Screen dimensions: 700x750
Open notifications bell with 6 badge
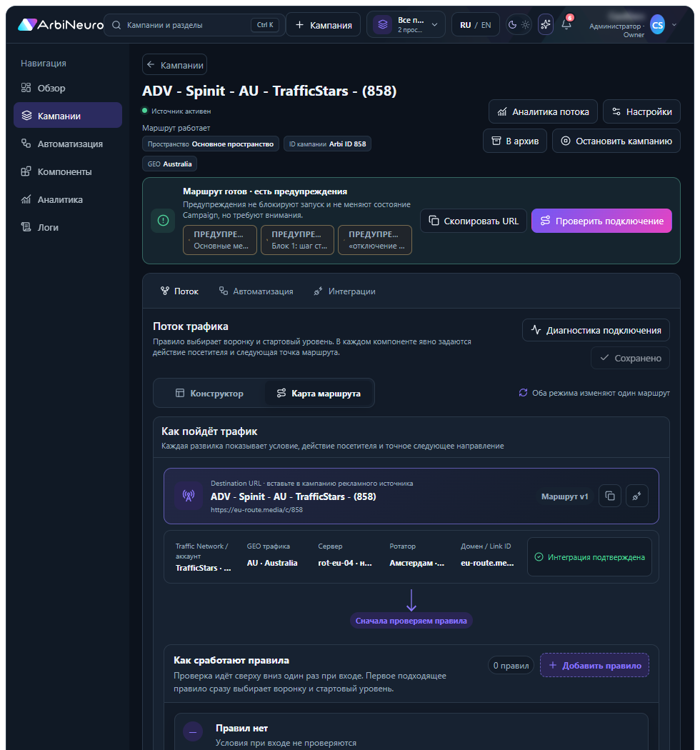[x=566, y=24]
